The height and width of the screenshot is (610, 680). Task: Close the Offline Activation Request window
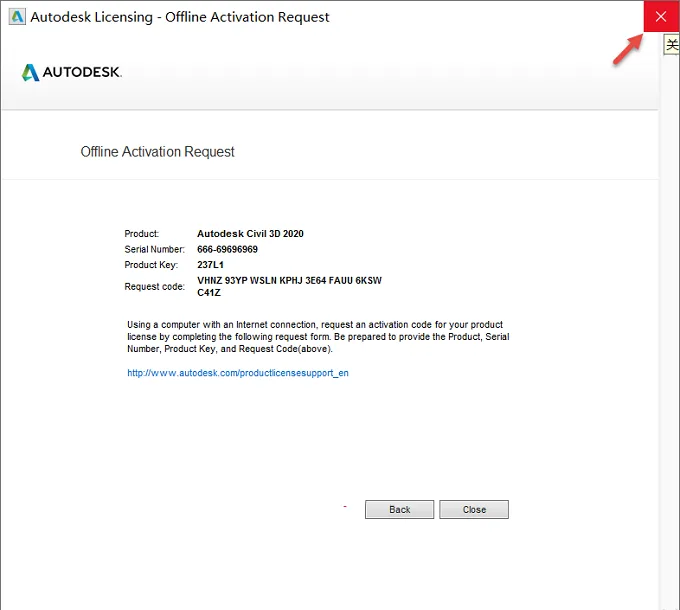[661, 16]
